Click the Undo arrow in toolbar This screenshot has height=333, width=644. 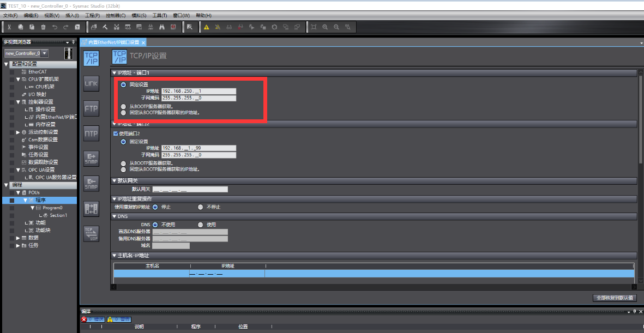click(55, 27)
